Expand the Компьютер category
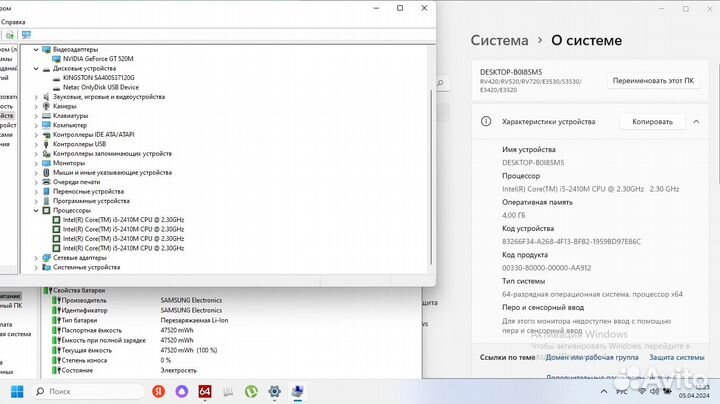This screenshot has height=404, width=720. 36,125
